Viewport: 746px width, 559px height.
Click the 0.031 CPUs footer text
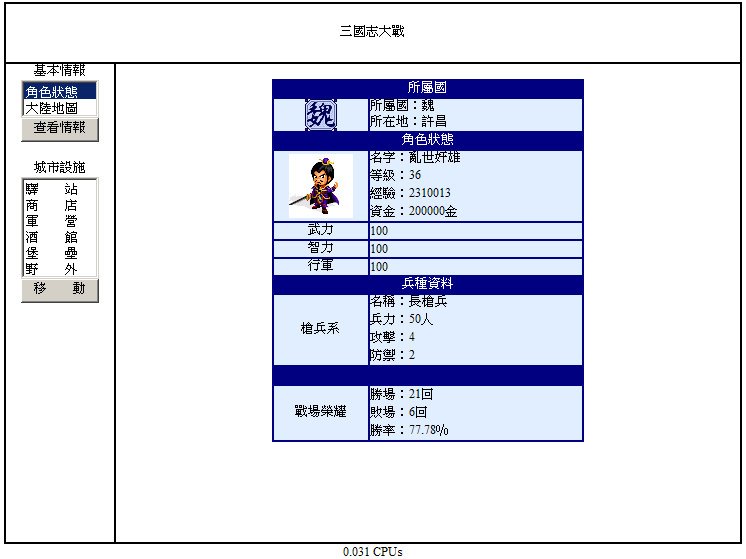click(373, 552)
